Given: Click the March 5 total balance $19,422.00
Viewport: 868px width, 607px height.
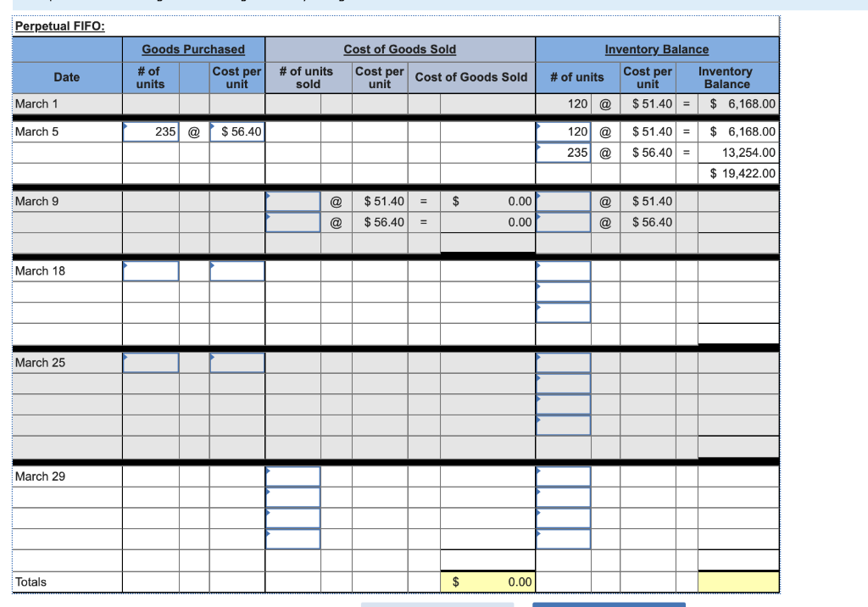Looking at the screenshot, I should 738,173.
